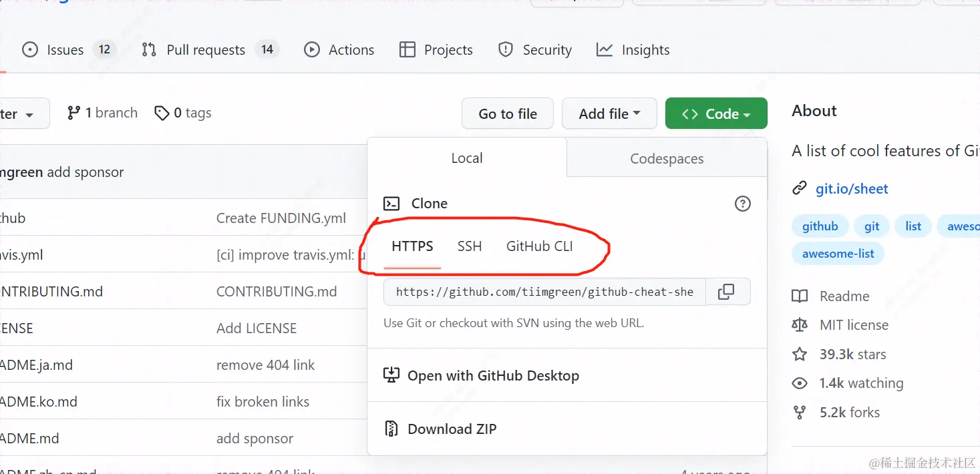The image size is (980, 474).
Task: Click the tag icon beside 0 tags
Action: pos(162,113)
